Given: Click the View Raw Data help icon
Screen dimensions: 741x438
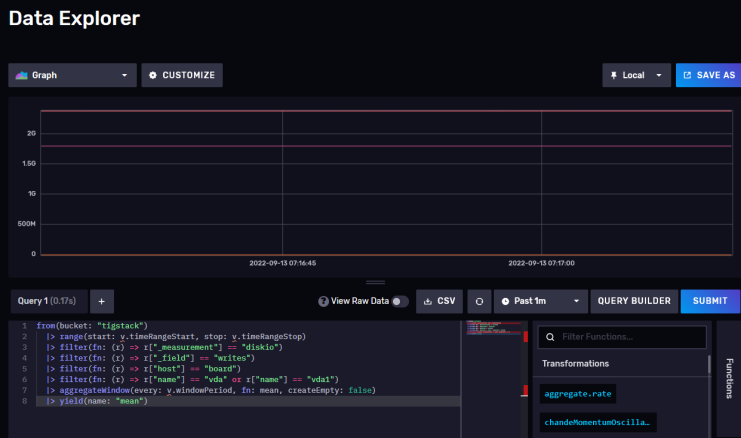Looking at the screenshot, I should tap(323, 301).
